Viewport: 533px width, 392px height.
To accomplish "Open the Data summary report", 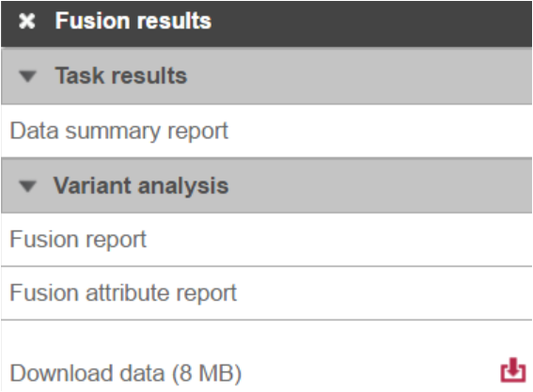I will click(x=119, y=132).
